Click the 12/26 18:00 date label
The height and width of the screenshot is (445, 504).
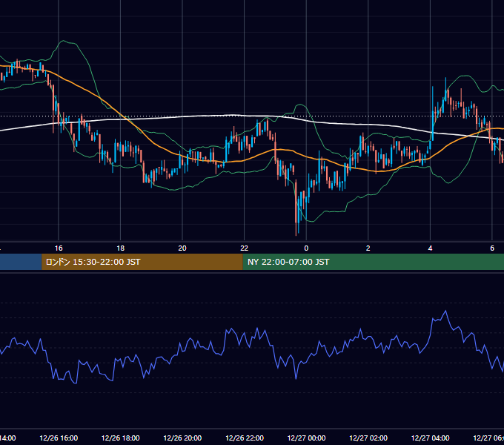[x=121, y=438]
